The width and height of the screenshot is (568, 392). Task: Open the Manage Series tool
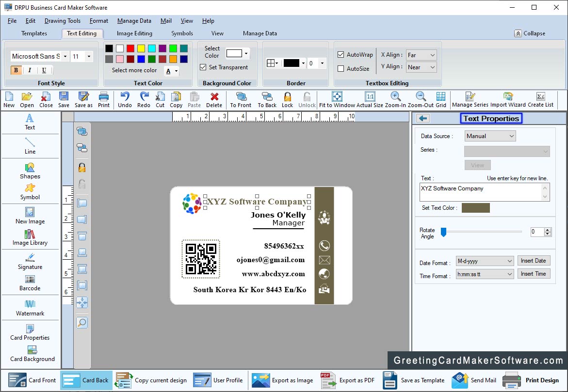coord(470,99)
